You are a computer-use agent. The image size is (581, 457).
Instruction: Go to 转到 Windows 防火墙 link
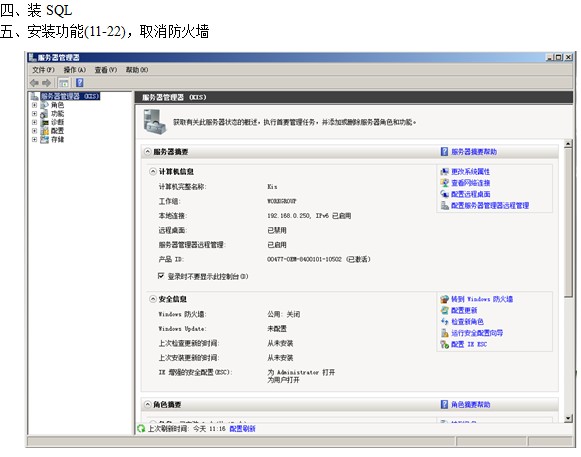coord(482,299)
